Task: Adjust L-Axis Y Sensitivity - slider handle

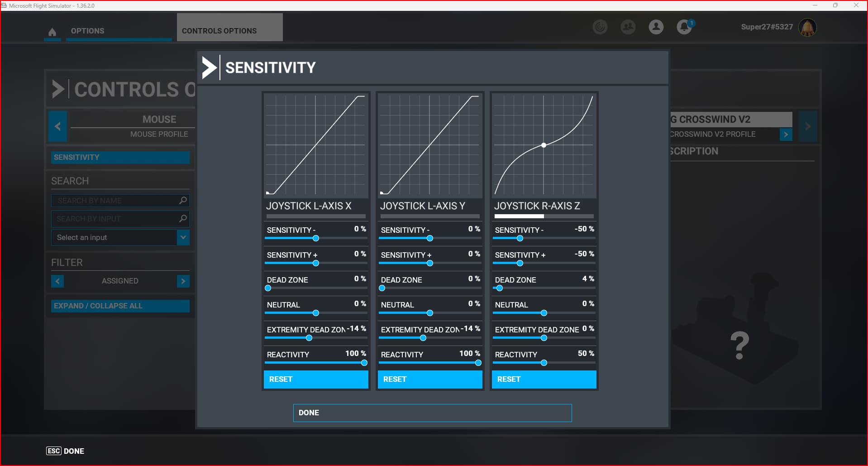Action: 430,238
